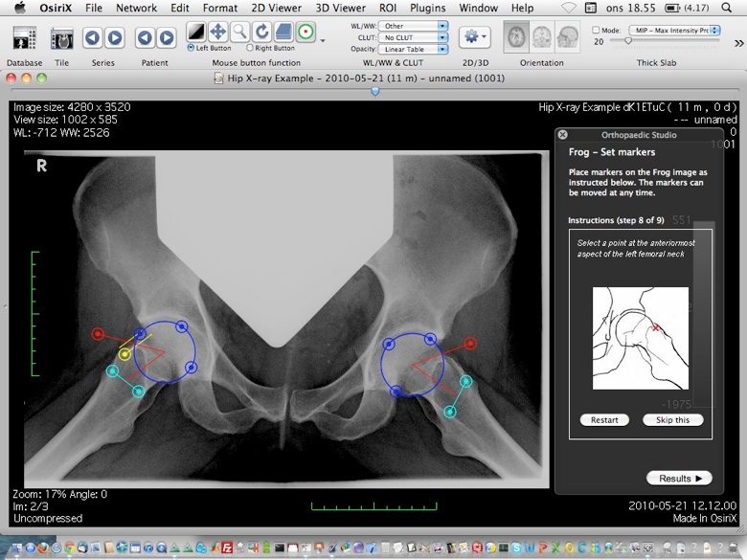This screenshot has height=560, width=747.
Task: Click the Results button
Action: pos(679,479)
